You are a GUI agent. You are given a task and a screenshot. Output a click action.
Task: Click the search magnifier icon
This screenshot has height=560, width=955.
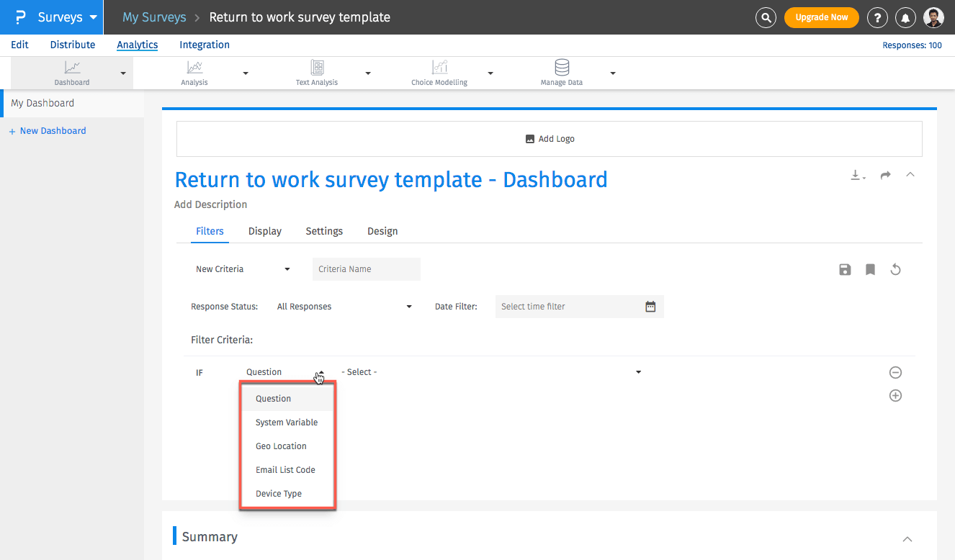pos(766,17)
